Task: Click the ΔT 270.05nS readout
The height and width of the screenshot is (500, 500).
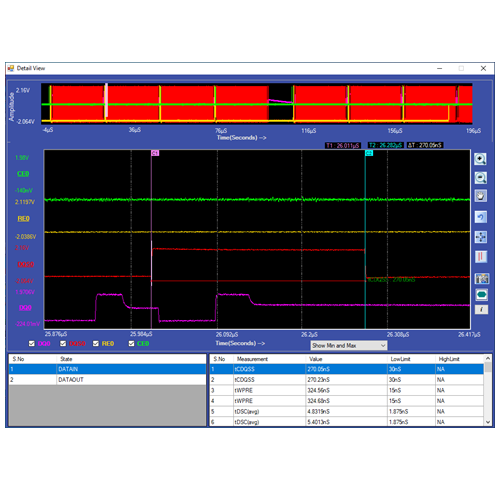Action: 425,145
